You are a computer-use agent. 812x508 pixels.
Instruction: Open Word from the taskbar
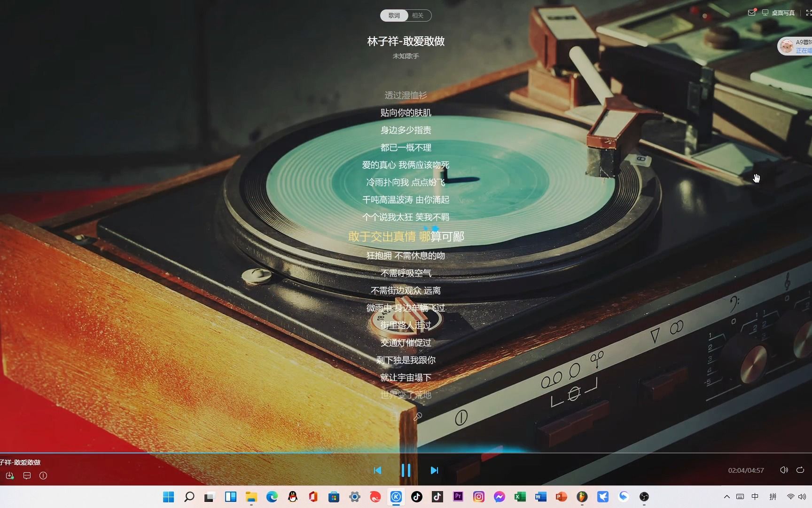(540, 497)
